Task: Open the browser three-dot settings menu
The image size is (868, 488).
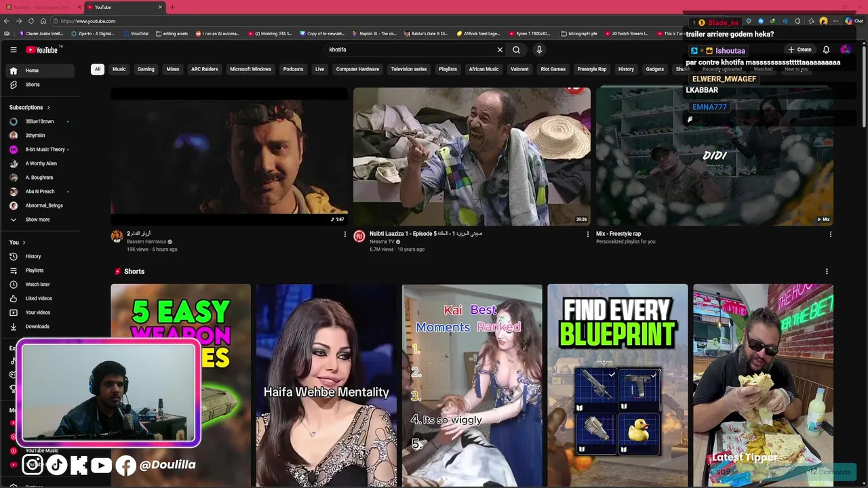Action: pyautogui.click(x=836, y=21)
